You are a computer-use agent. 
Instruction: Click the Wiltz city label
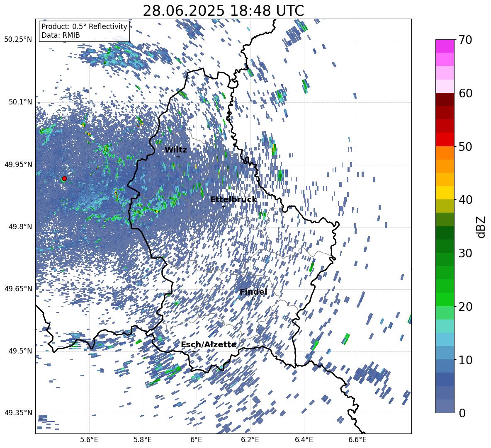tap(176, 150)
